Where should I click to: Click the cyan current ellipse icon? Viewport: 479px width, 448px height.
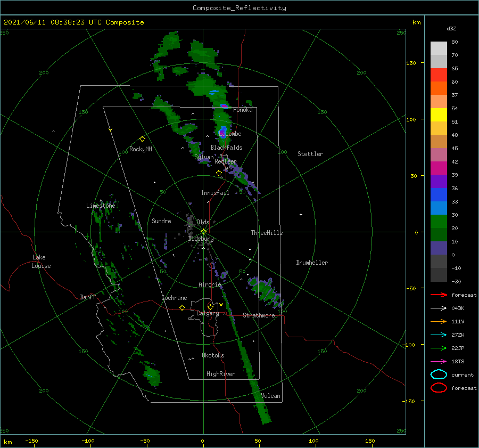tap(439, 374)
